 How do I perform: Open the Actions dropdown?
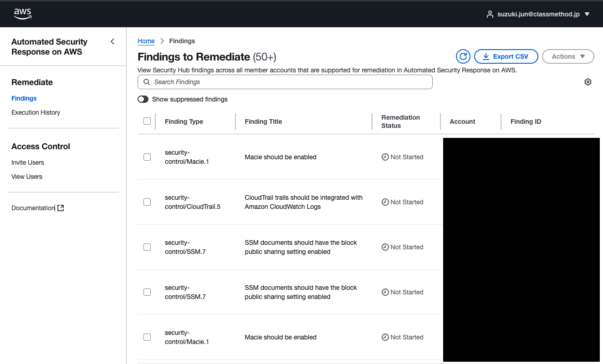coord(567,56)
